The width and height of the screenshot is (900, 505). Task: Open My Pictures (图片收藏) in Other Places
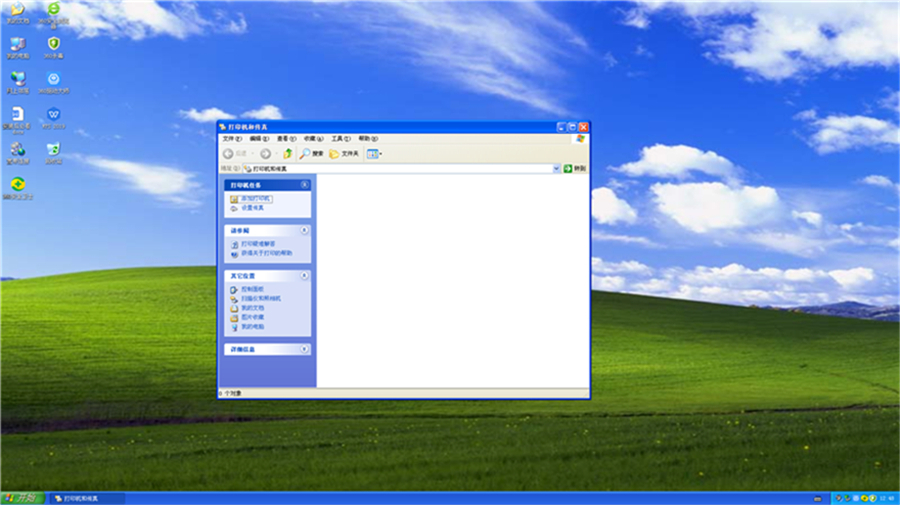[x=253, y=317]
